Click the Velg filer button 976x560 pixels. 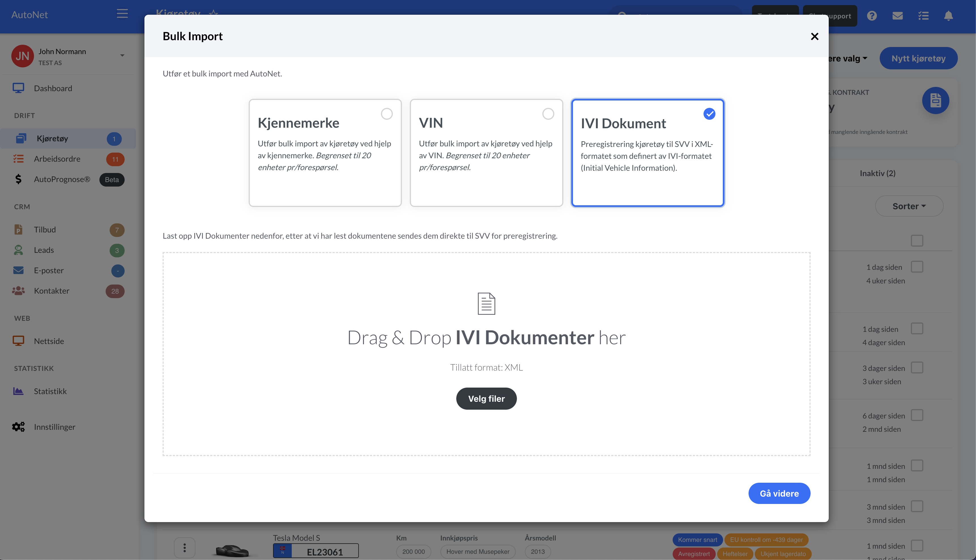pos(486,398)
